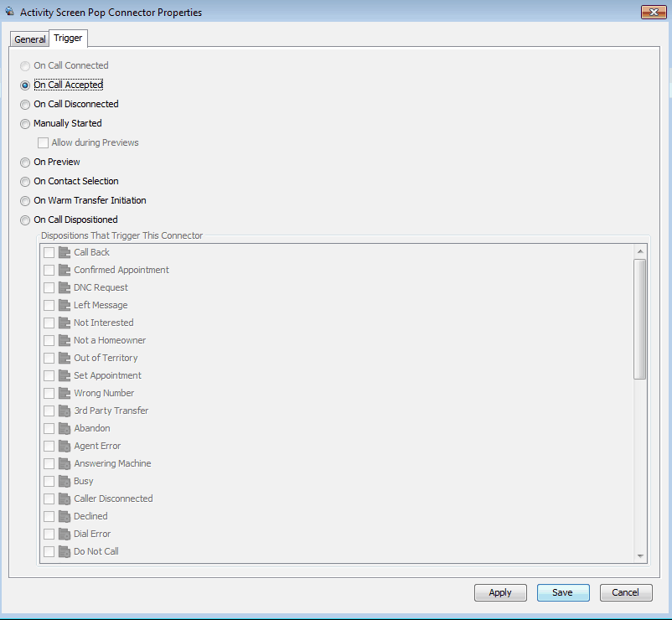Check the Out of Territory checkbox
The image size is (672, 620).
(49, 358)
